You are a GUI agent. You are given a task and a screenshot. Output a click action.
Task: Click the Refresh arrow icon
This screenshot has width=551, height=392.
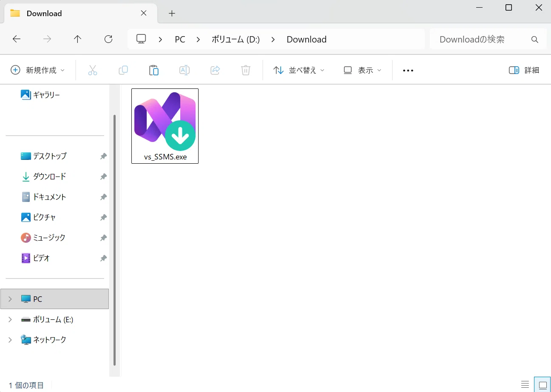tap(108, 39)
